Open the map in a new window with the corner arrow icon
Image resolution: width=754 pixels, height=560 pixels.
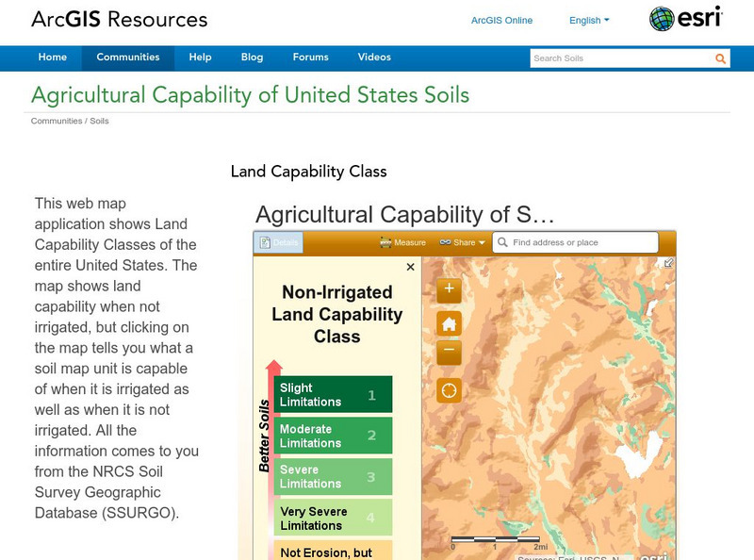coord(668,263)
